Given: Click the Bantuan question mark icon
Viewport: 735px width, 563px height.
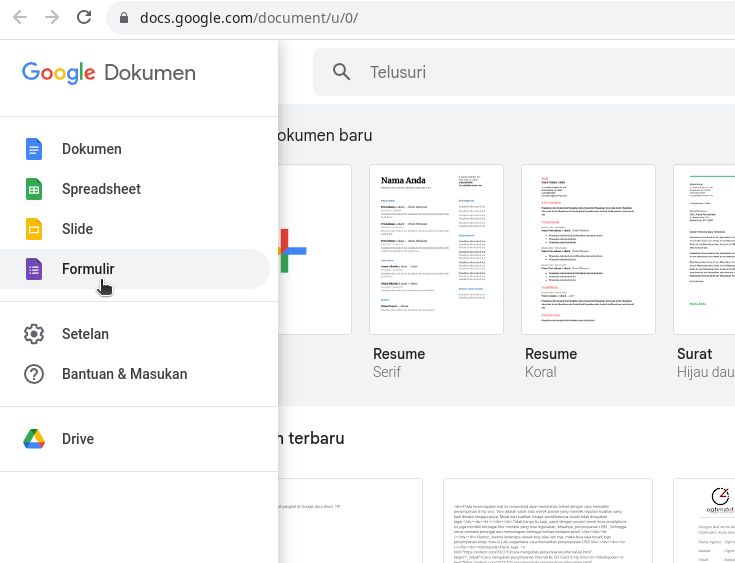Looking at the screenshot, I should click(34, 374).
